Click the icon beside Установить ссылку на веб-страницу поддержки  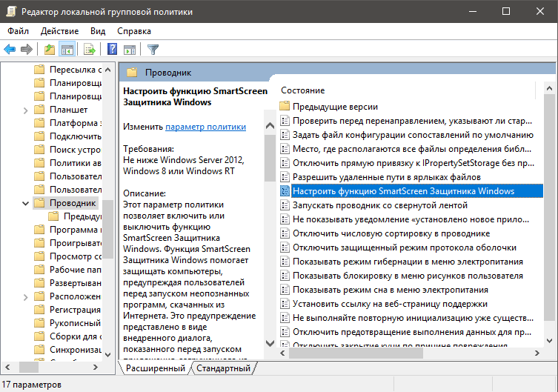(285, 304)
